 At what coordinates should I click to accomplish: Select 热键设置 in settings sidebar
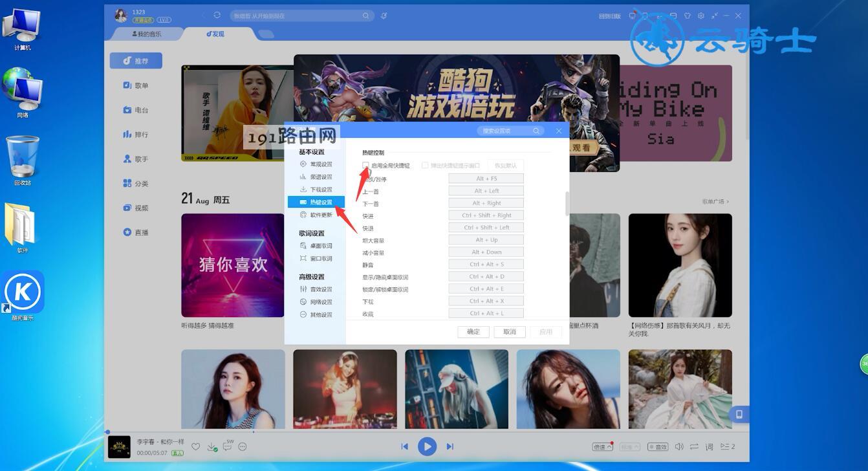316,203
